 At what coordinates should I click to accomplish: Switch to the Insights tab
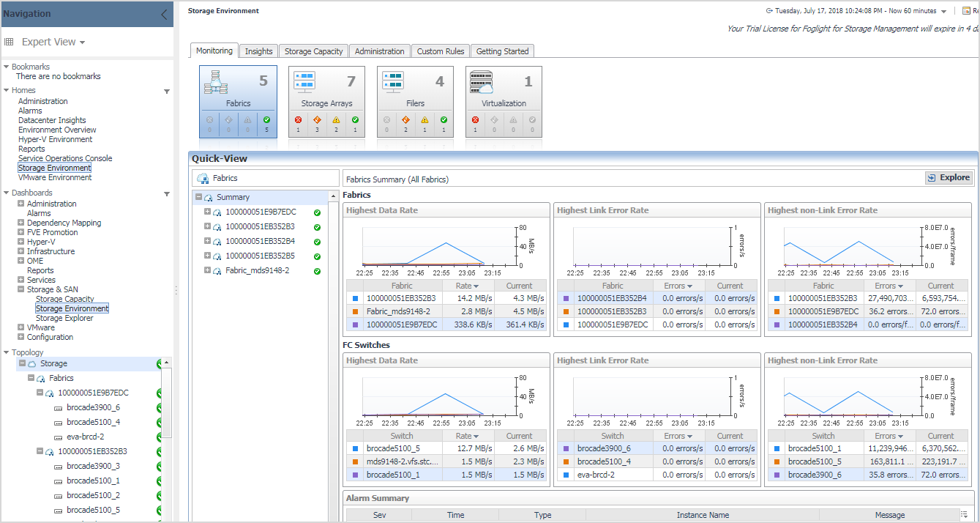pyautogui.click(x=258, y=51)
